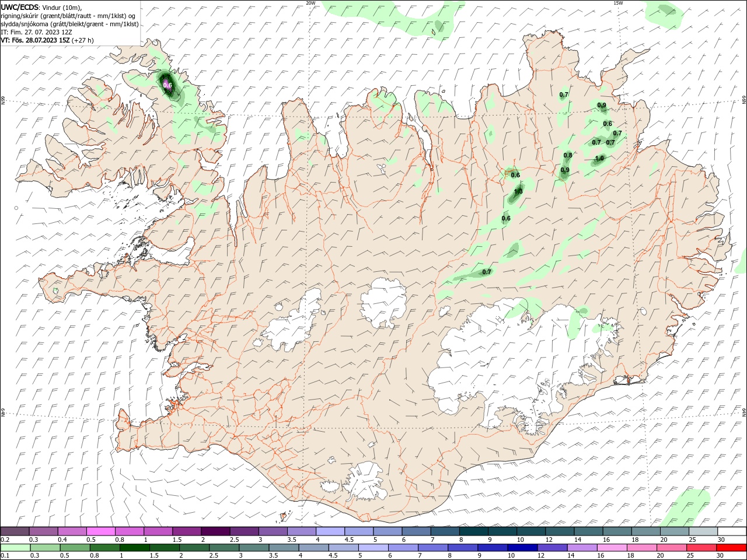747x560 pixels.
Task: Pick the darkest purple 2 snow legend swatch
Action: point(215,531)
